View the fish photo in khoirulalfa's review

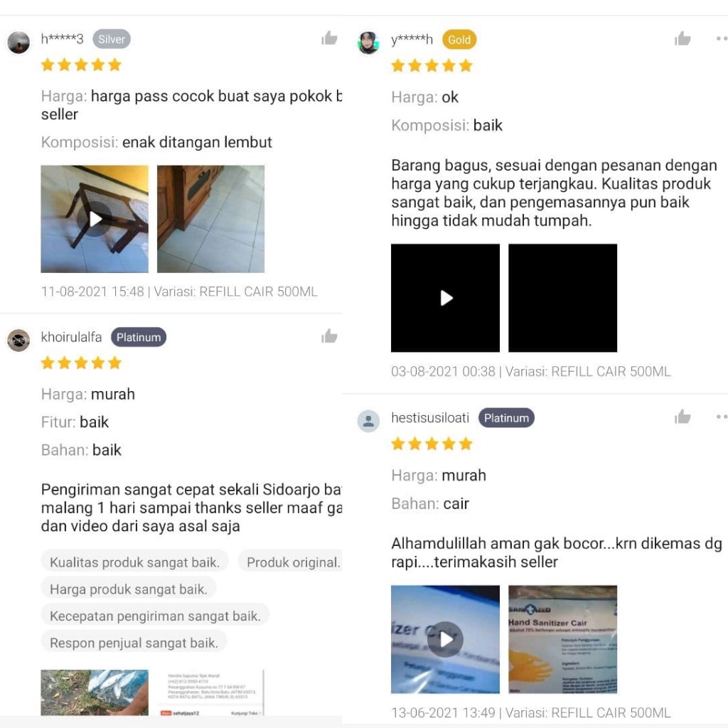coord(95,692)
